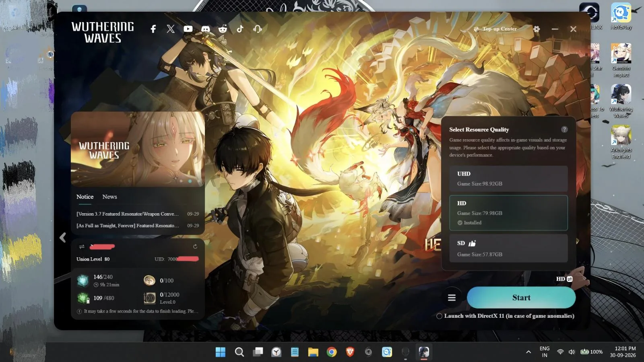
Task: Open Brave browser from taskbar
Action: click(350, 352)
